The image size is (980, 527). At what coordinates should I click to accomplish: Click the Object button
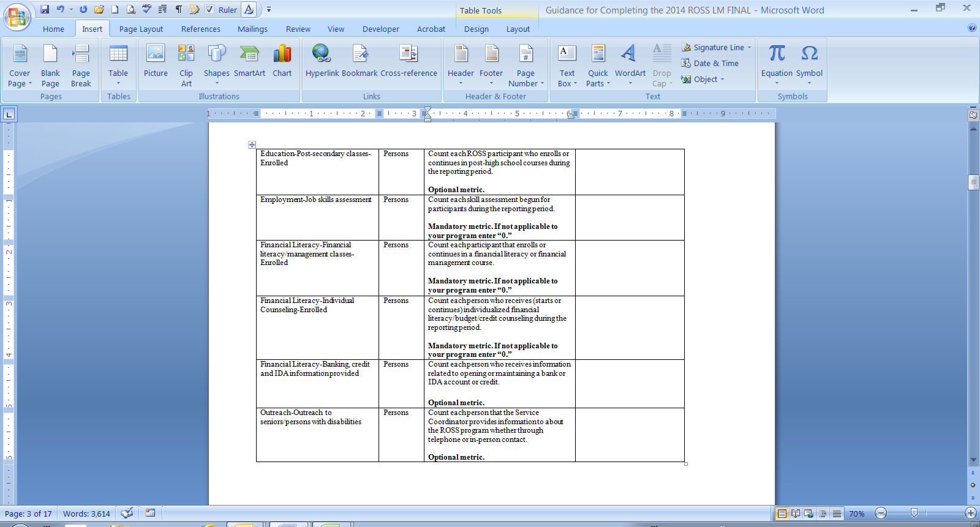click(x=703, y=79)
